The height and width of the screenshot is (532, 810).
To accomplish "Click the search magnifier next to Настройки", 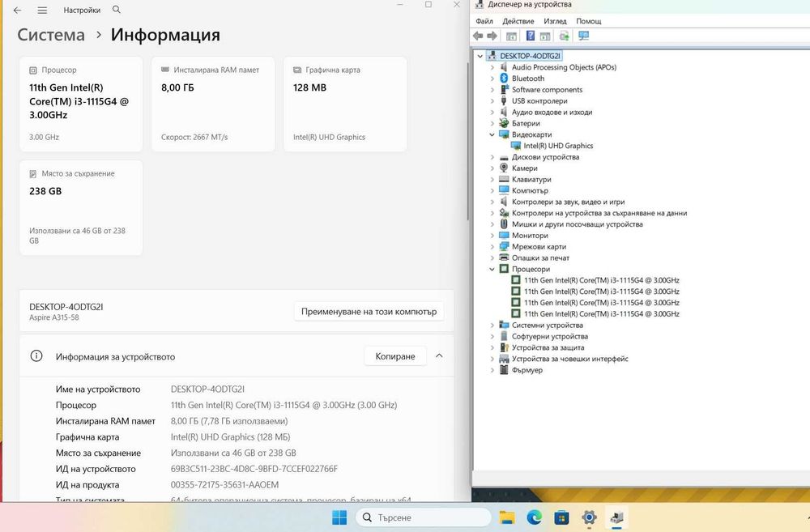I will (x=116, y=9).
